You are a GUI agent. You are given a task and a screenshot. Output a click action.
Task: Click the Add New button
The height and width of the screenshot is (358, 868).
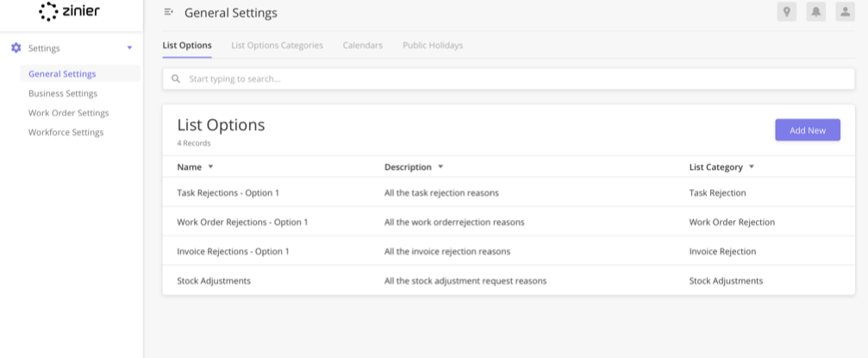tap(808, 130)
